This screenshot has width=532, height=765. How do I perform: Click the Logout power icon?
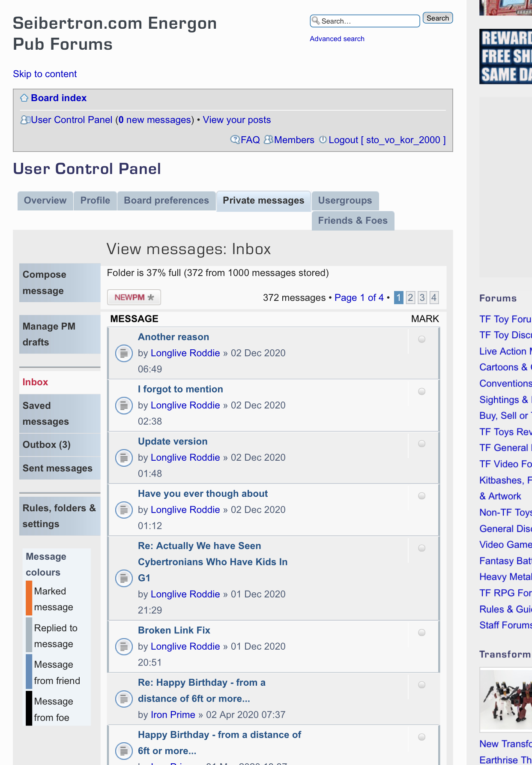323,140
